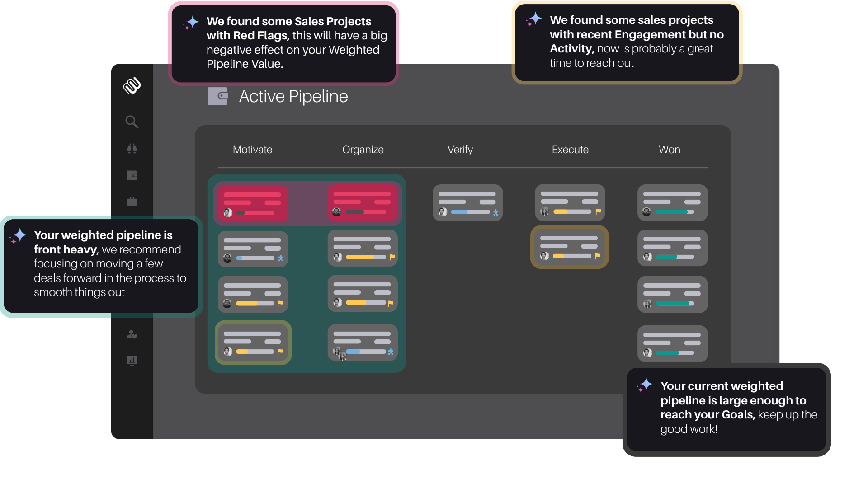Open the chart reports icon in sidebar
Image resolution: width=868 pixels, height=488 pixels.
pyautogui.click(x=132, y=361)
